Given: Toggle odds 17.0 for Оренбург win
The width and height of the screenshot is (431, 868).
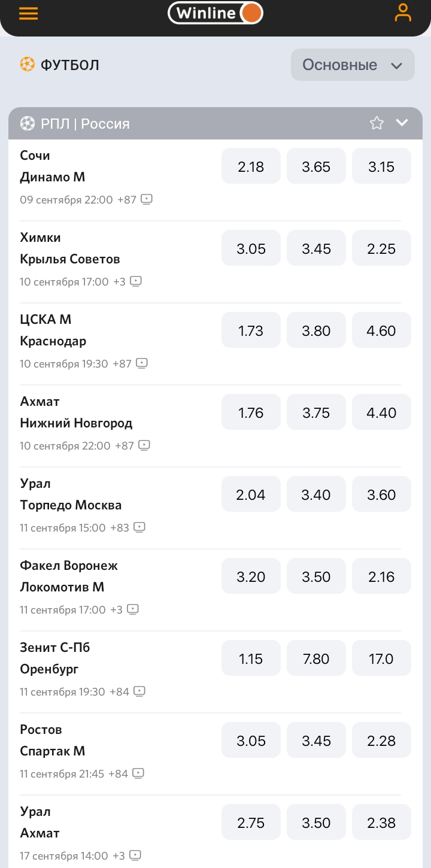Looking at the screenshot, I should point(381,658).
